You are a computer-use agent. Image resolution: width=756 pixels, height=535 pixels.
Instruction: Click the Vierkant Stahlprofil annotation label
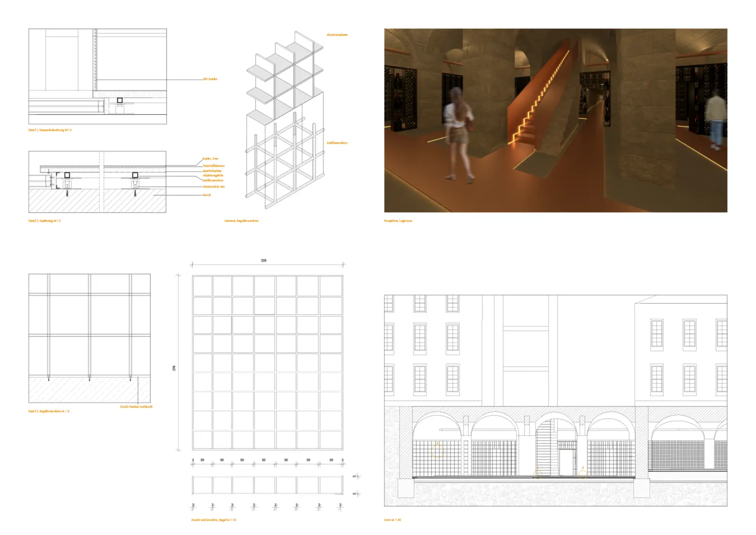pyautogui.click(x=136, y=406)
